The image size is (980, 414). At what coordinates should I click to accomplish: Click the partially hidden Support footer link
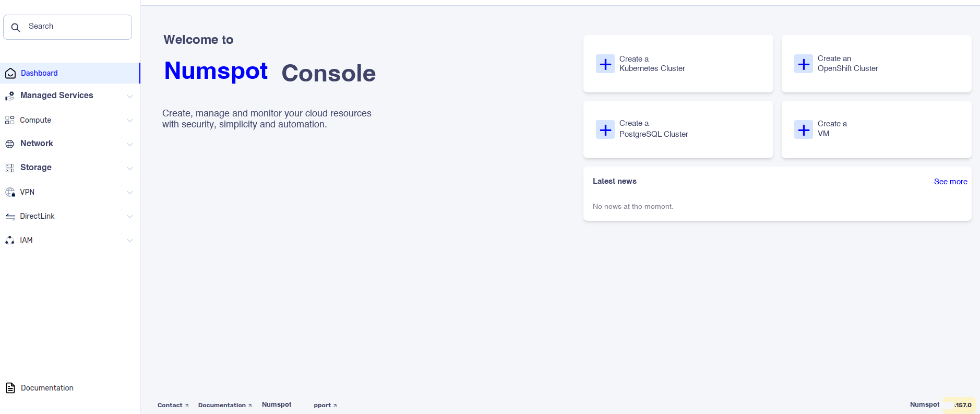325,405
